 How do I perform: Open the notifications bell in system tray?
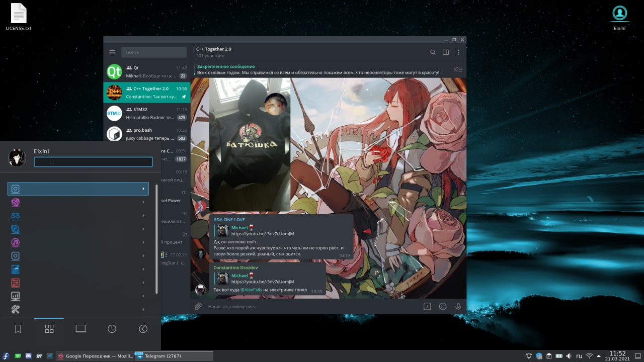pos(529,356)
